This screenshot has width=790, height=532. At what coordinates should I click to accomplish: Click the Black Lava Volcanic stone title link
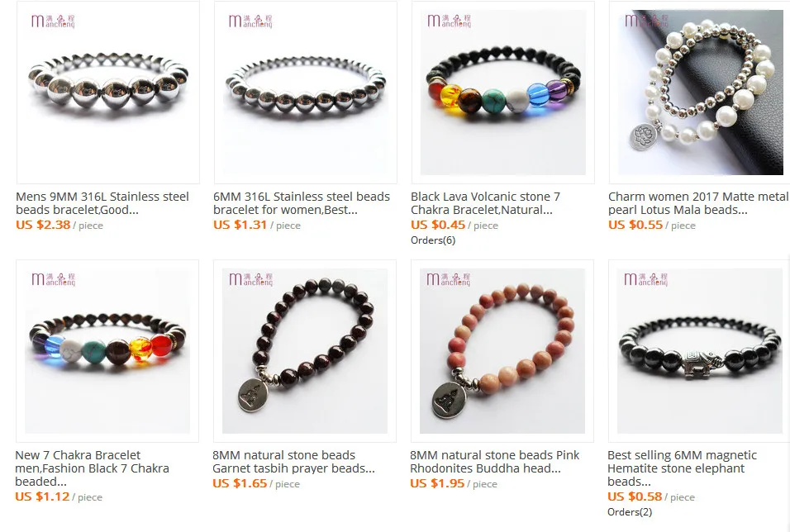pos(485,203)
